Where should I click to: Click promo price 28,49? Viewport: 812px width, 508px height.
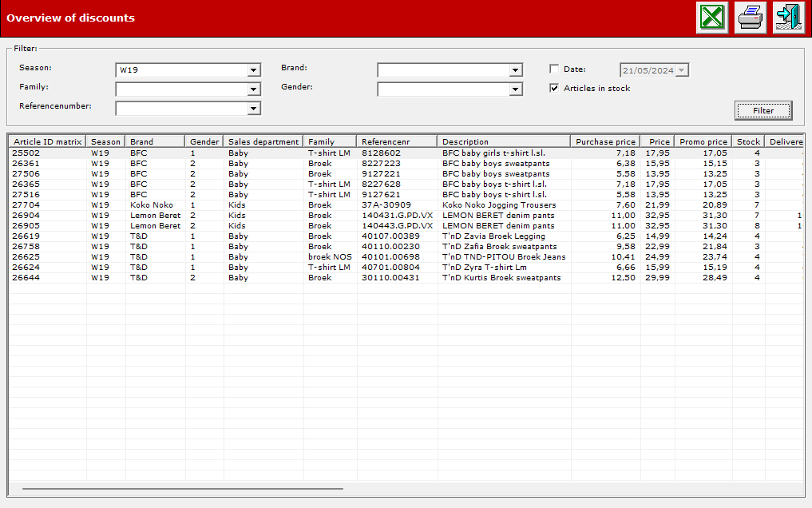(x=715, y=277)
